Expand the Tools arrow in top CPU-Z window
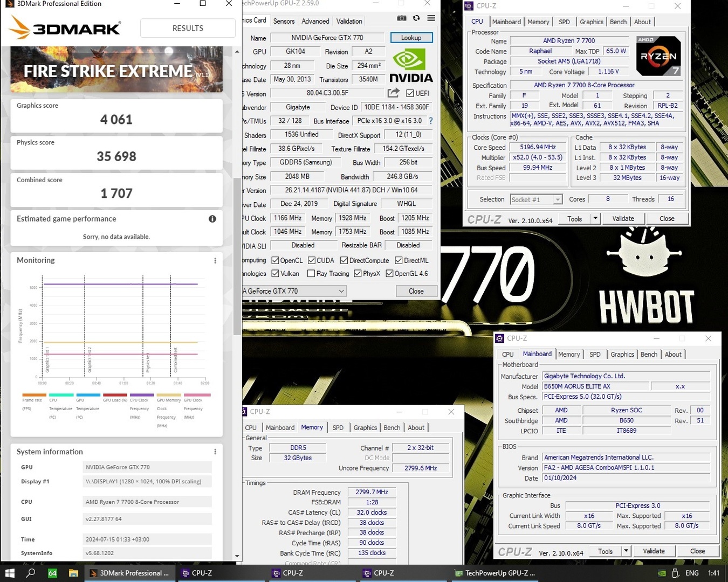This screenshot has width=728, height=582. click(595, 219)
